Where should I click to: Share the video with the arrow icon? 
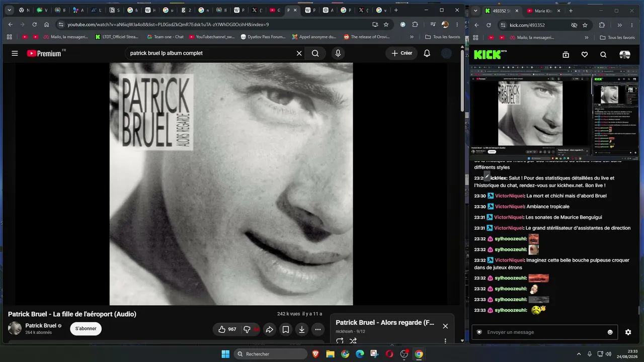click(270, 329)
